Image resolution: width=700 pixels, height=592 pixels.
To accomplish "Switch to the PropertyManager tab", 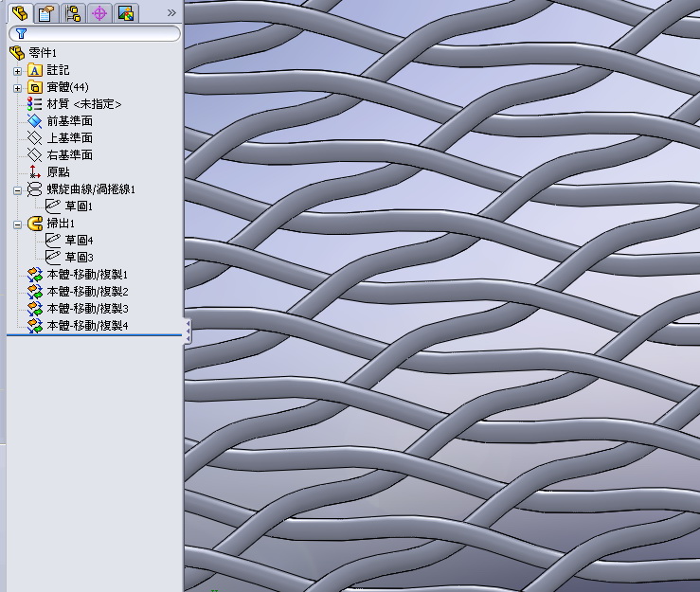I will 46,13.
